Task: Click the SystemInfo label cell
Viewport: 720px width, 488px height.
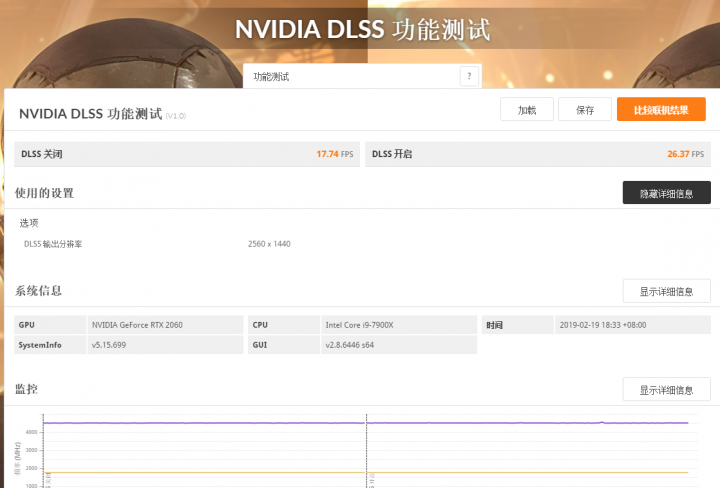Action: 50,345
